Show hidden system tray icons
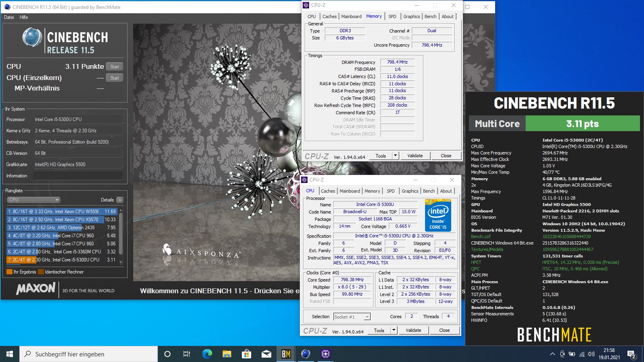 pos(552,354)
